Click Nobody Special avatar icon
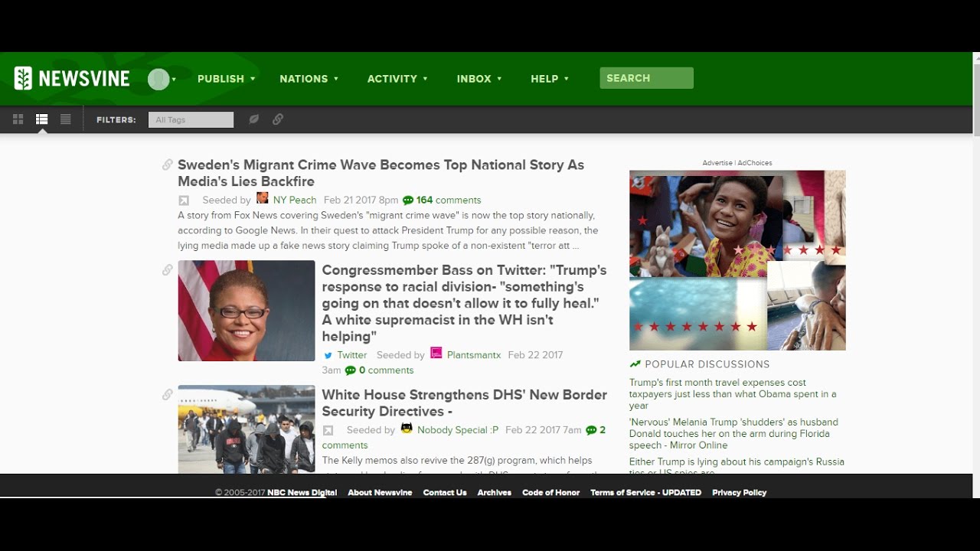The height and width of the screenshot is (551, 980). [407, 428]
